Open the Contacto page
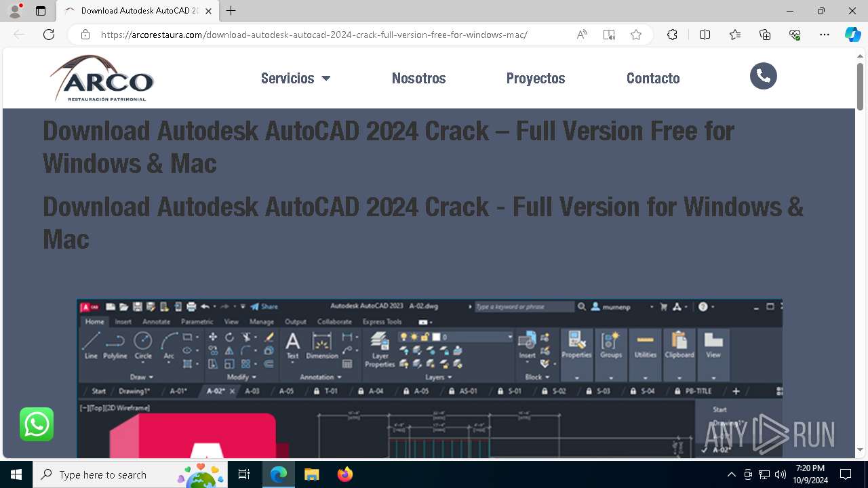The width and height of the screenshot is (868, 488). pyautogui.click(x=653, y=78)
